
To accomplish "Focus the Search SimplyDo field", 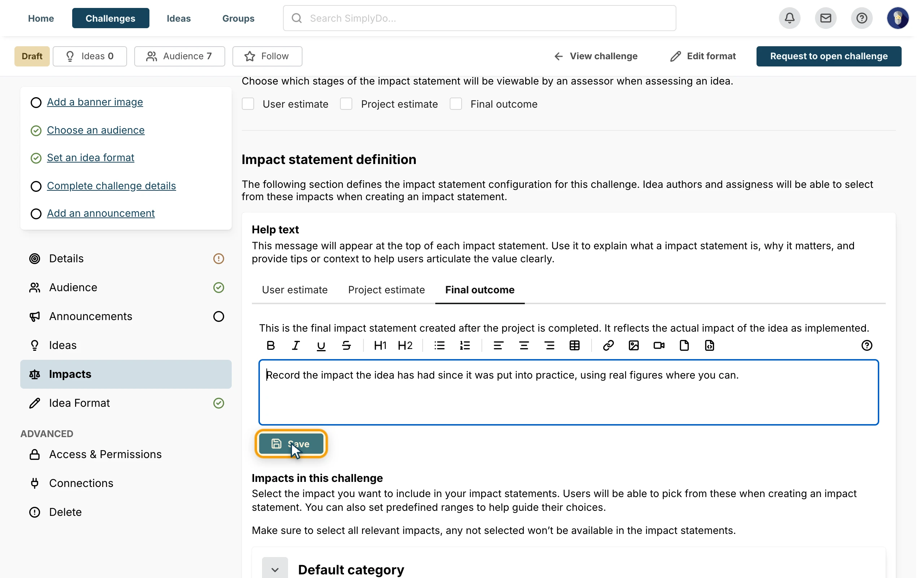I will click(x=480, y=18).
